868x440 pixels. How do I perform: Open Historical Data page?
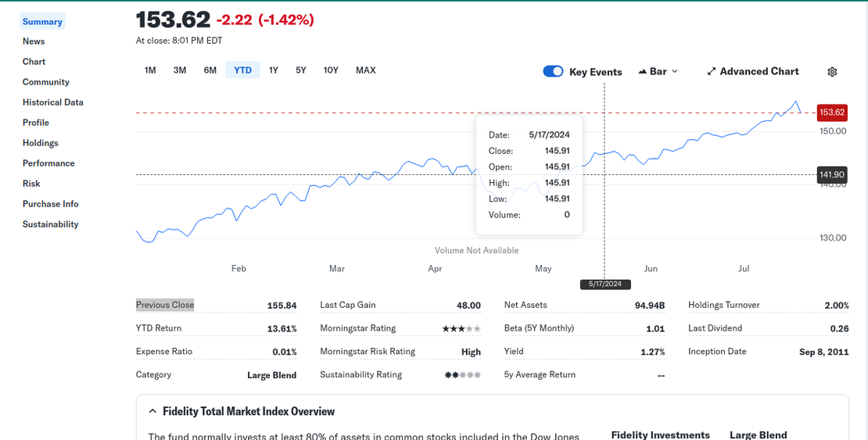click(53, 102)
